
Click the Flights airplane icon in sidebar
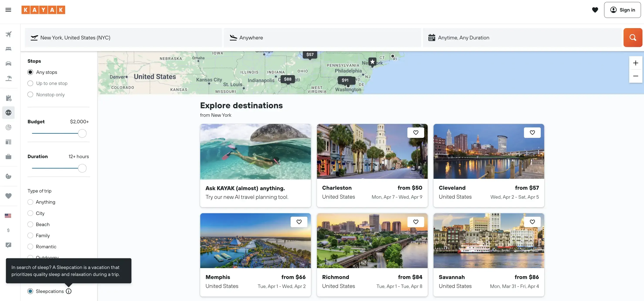[8, 34]
